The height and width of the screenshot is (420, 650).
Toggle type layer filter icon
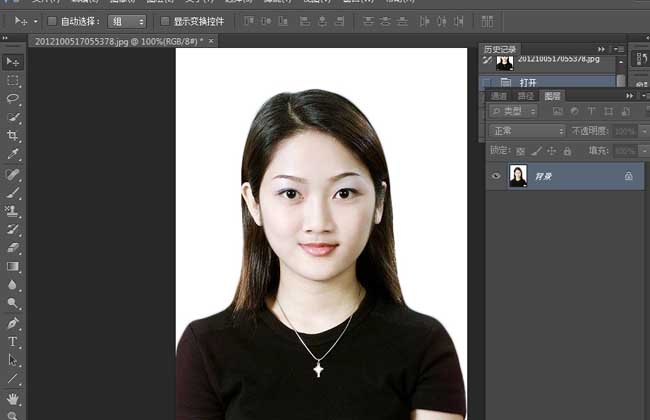pos(592,111)
